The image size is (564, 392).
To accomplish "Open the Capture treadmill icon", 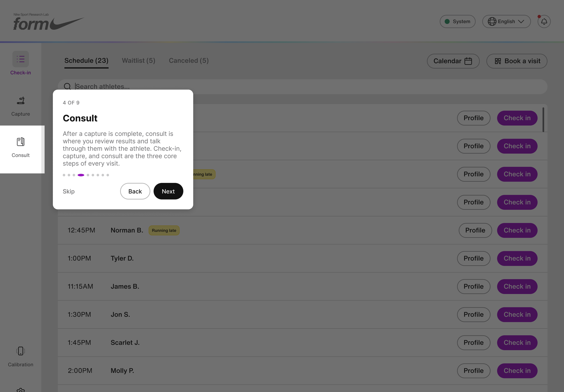I will 21,100.
